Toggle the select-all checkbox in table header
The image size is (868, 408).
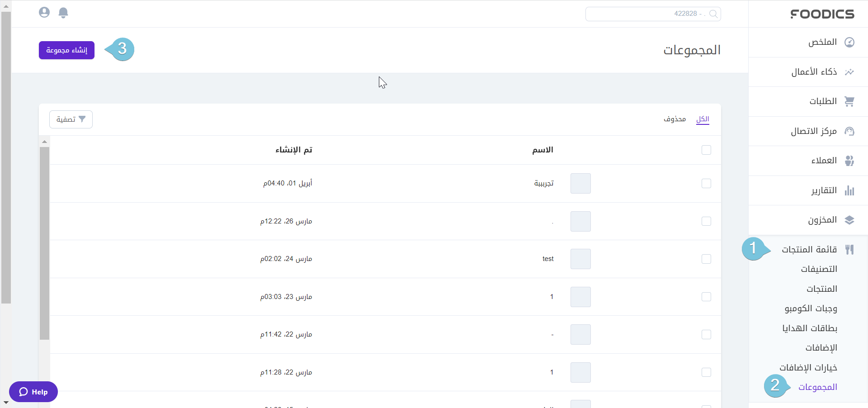(x=706, y=150)
